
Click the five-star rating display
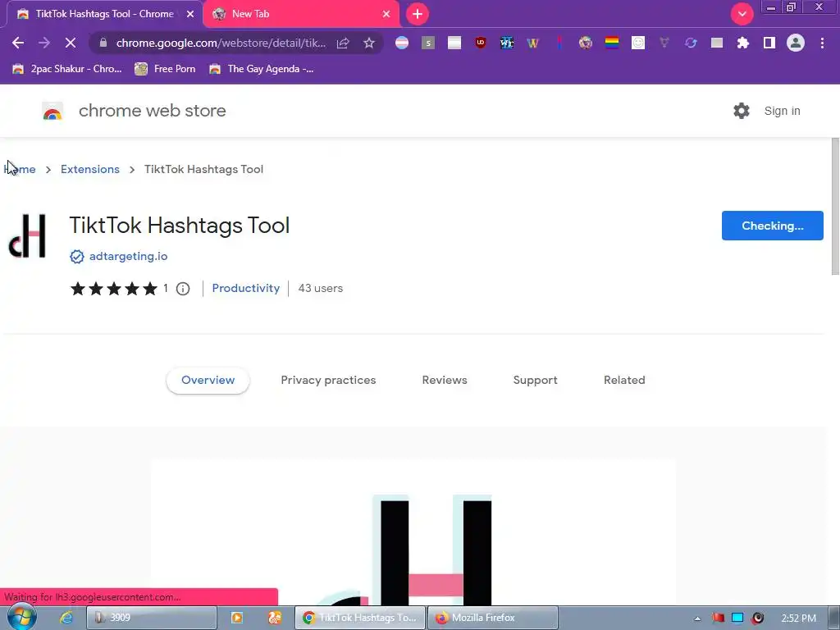point(114,289)
